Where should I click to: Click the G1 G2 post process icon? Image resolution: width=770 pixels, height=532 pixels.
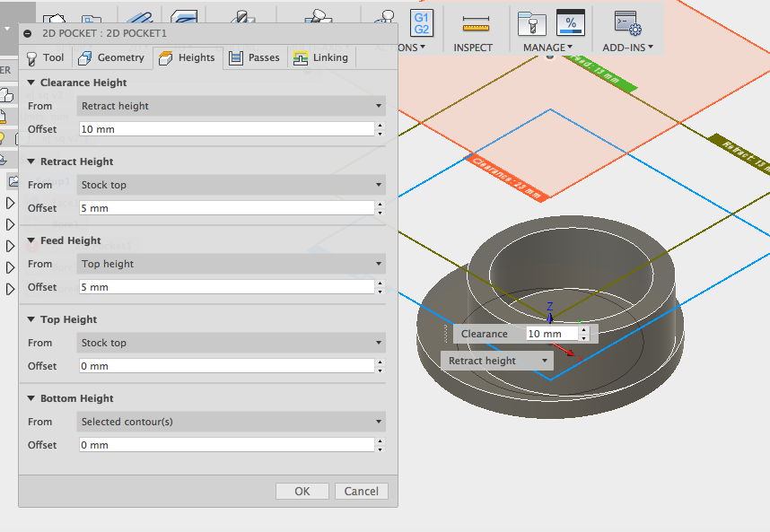pyautogui.click(x=421, y=22)
